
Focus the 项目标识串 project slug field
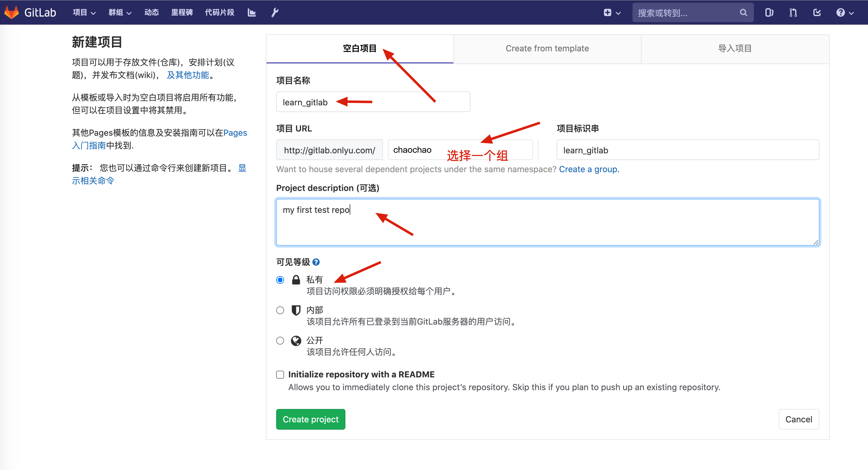tap(688, 150)
